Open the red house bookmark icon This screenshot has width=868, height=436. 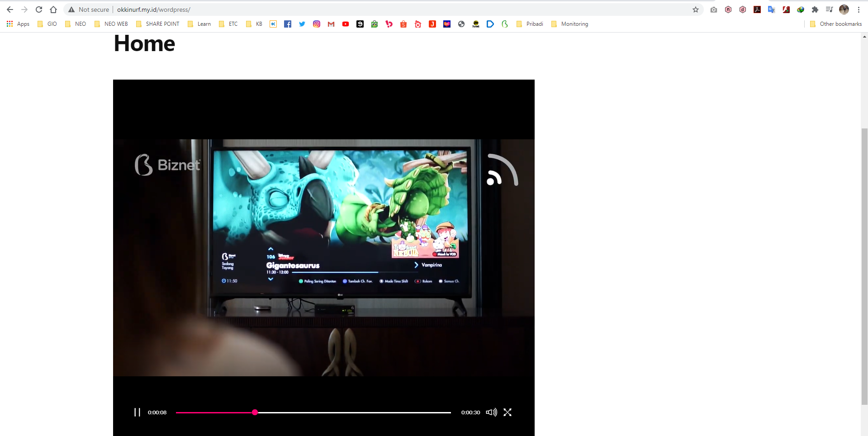point(418,24)
